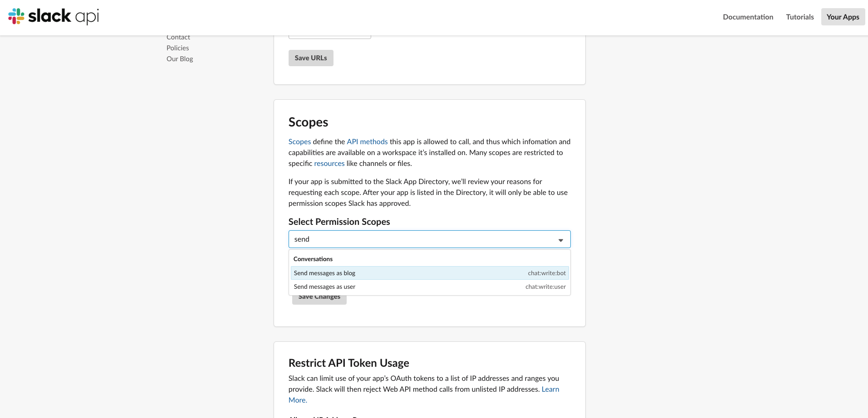Go to the Documentation section
This screenshot has width=868, height=418.
(x=747, y=17)
